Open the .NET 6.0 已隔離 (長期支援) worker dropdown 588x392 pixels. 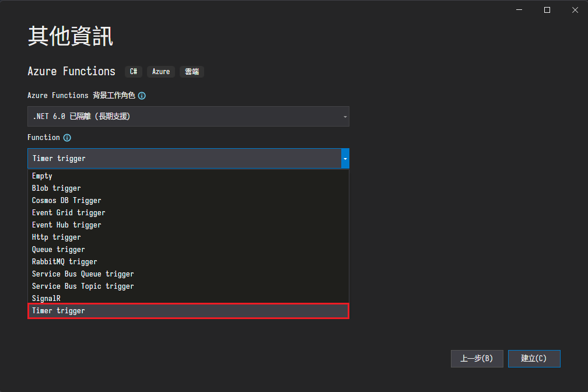(188, 116)
